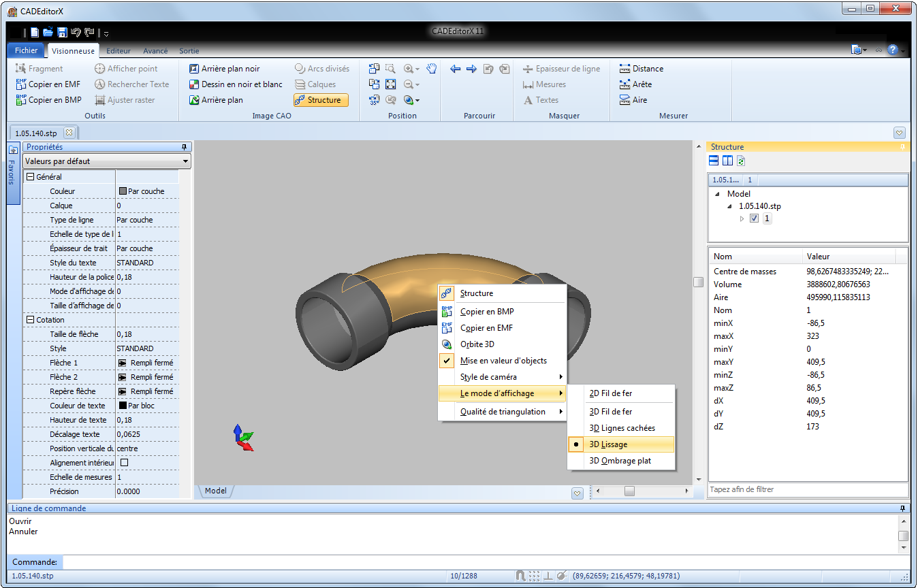Click the back arrow in Parcourir group

[456, 69]
